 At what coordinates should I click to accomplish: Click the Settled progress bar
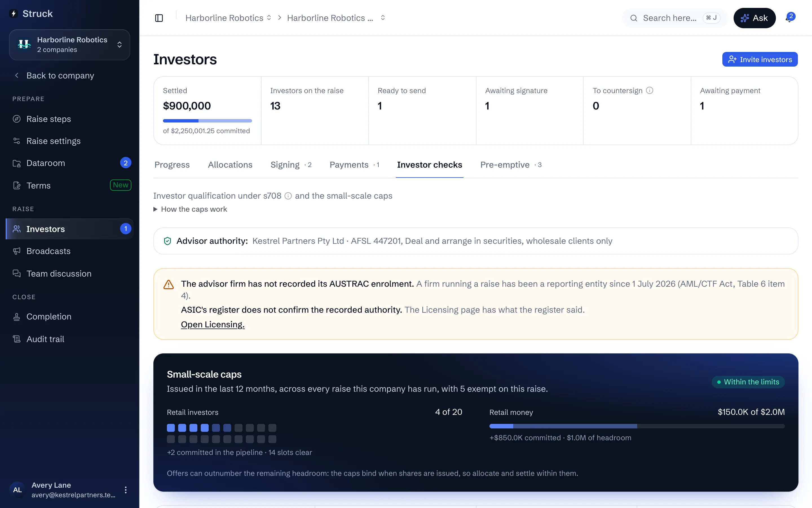(207, 121)
